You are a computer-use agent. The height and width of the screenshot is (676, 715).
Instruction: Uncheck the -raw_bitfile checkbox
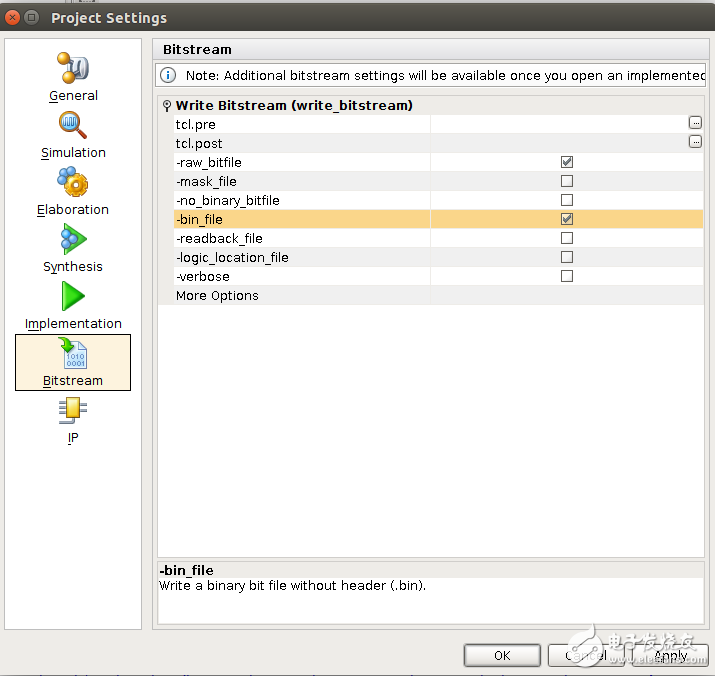click(567, 162)
